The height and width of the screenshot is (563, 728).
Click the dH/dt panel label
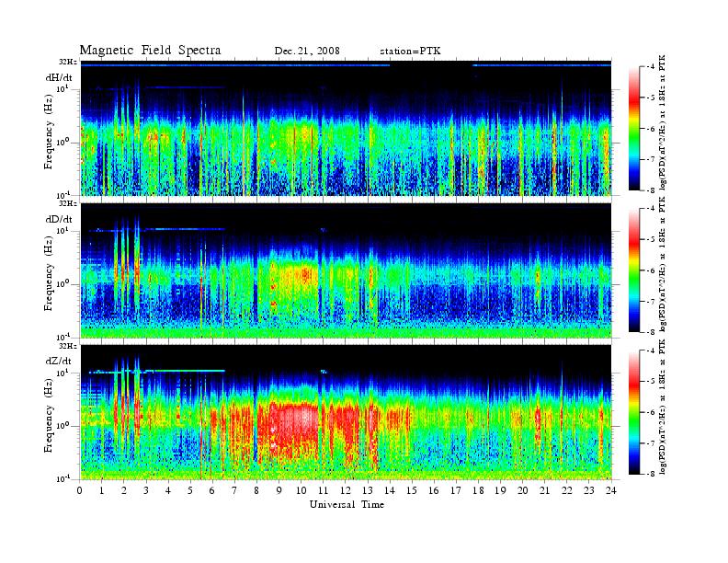59,78
